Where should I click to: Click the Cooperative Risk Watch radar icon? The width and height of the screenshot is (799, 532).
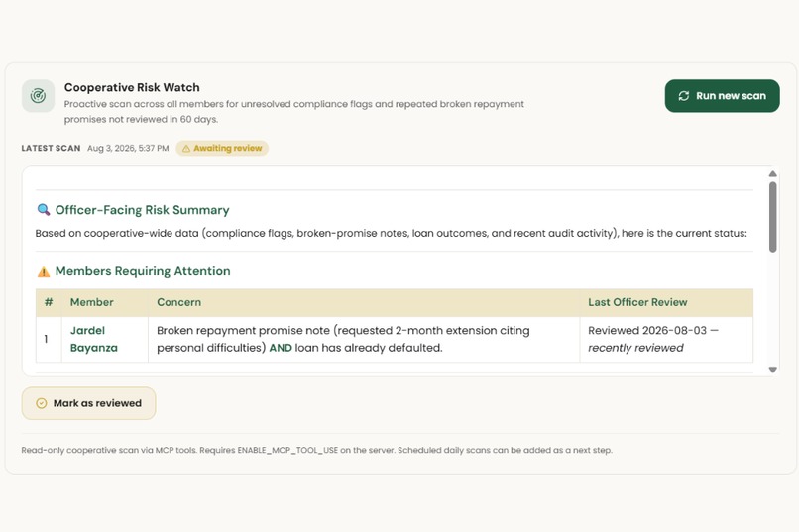39,96
